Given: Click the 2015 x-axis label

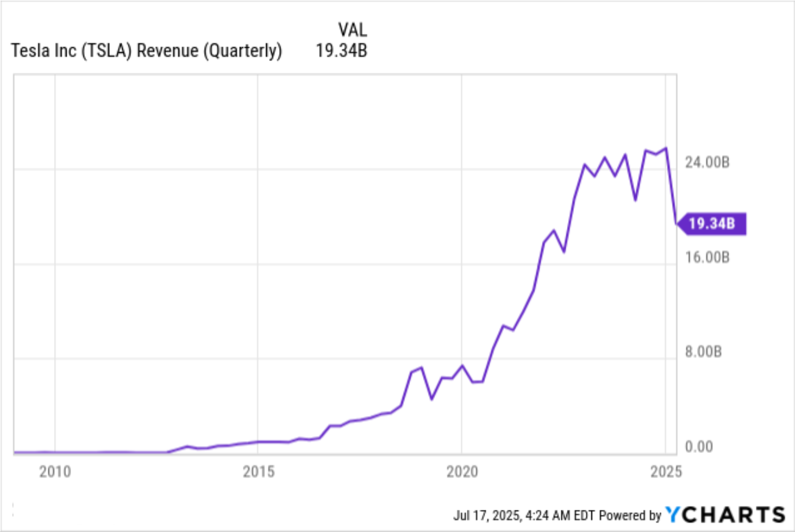Looking at the screenshot, I should coord(259,472).
